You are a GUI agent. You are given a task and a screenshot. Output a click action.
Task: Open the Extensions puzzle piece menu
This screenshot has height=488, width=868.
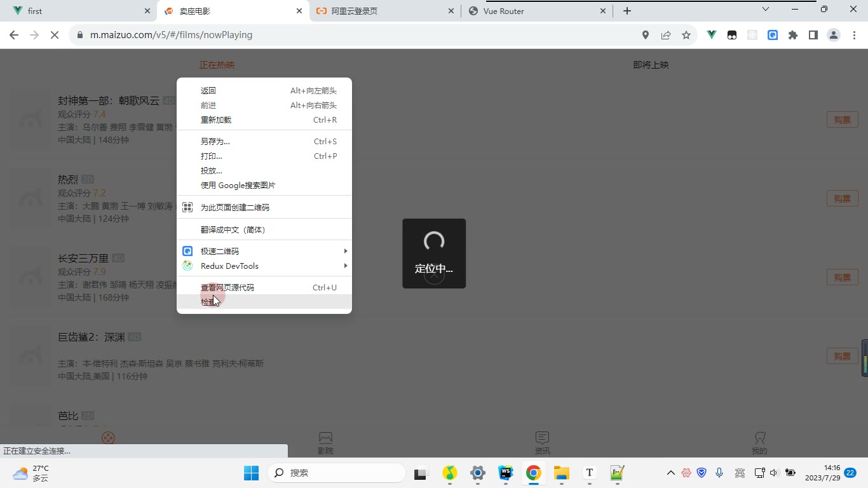793,36
